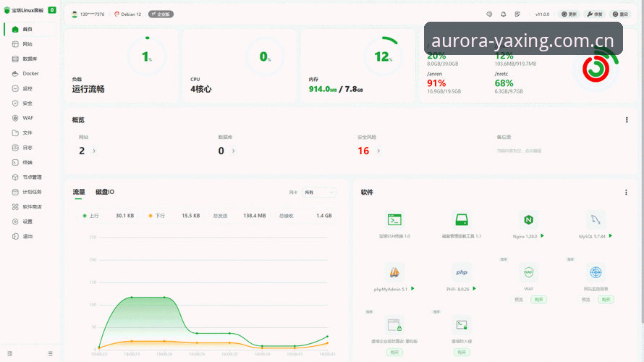Switch to the 磁盘IO tab
Image resolution: width=644 pixels, height=362 pixels.
coord(105,192)
